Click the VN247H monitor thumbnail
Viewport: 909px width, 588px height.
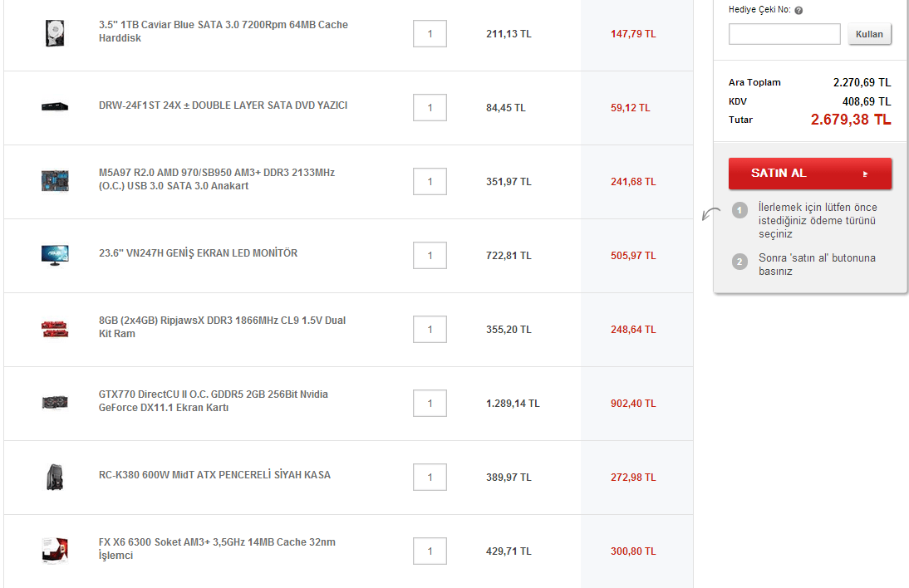[55, 254]
